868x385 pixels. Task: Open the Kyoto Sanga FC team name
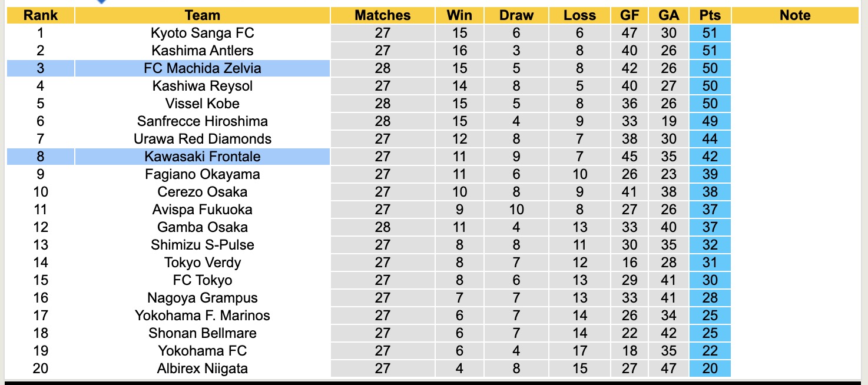[x=202, y=33]
